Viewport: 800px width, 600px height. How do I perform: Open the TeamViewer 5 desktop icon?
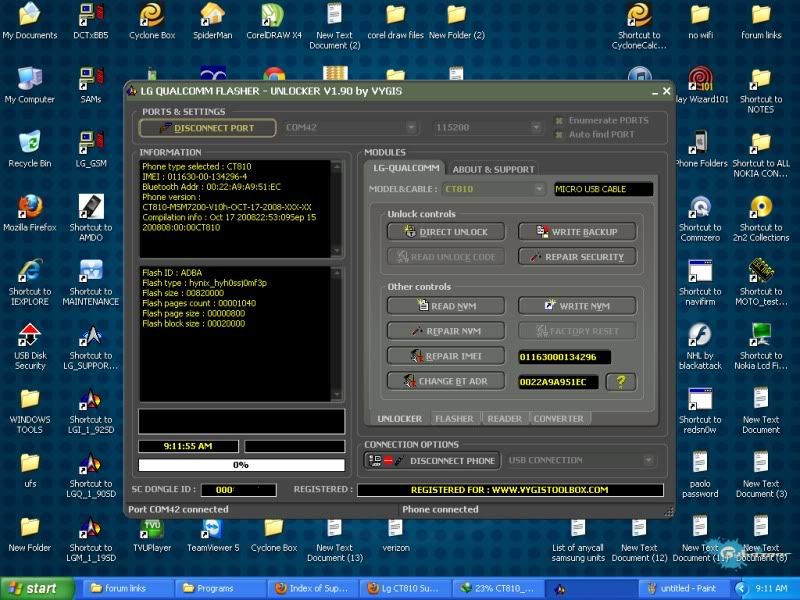213,536
